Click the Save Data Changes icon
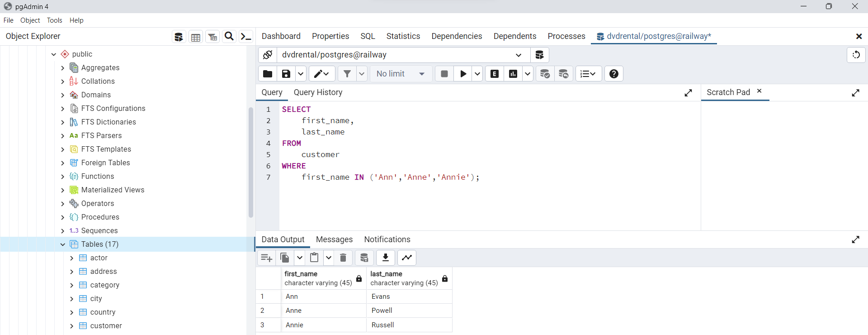 pyautogui.click(x=364, y=258)
